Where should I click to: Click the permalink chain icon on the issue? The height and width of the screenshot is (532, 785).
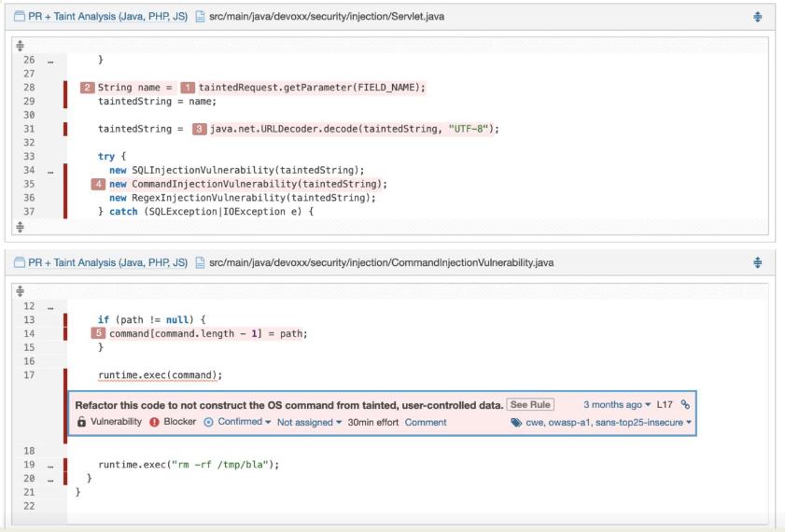[x=685, y=405]
